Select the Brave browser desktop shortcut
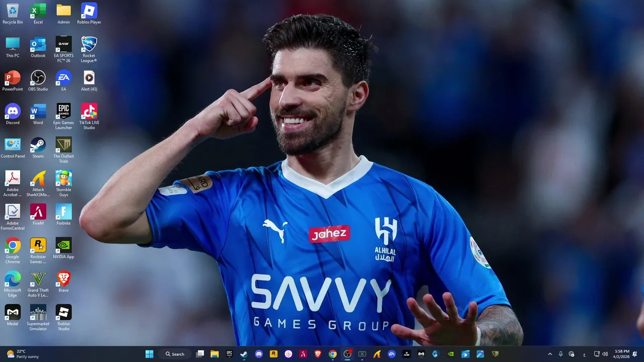The height and width of the screenshot is (362, 644). point(63,282)
